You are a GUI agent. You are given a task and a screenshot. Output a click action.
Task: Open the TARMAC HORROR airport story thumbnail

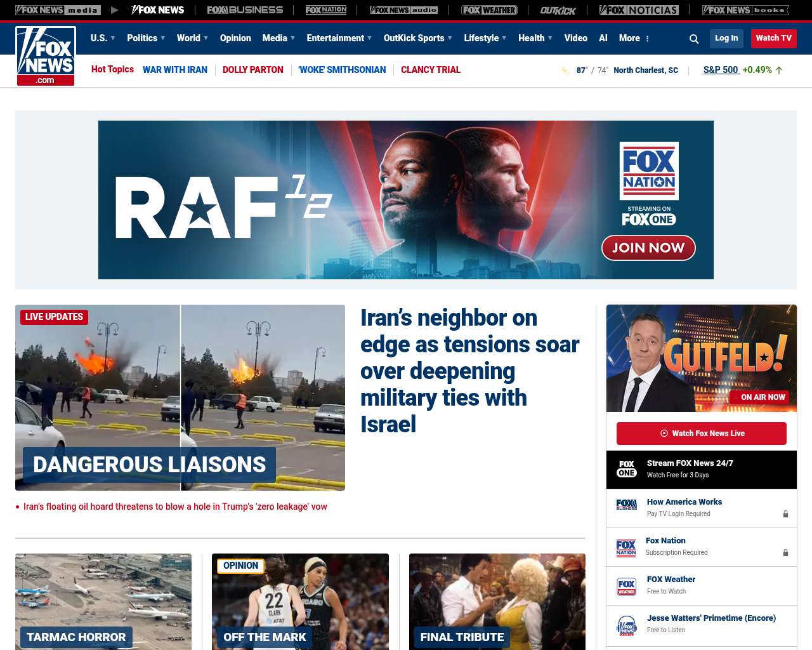(103, 602)
